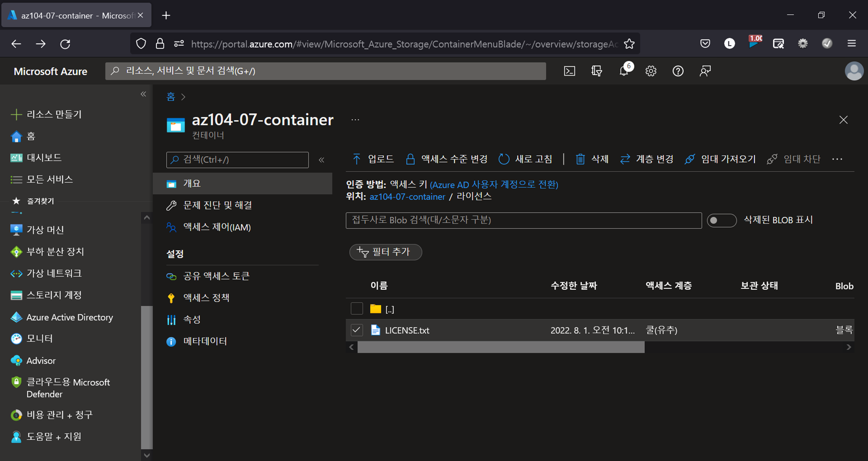Sort by 수정한 날짜 column header
Image resolution: width=868 pixels, height=461 pixels.
click(574, 286)
